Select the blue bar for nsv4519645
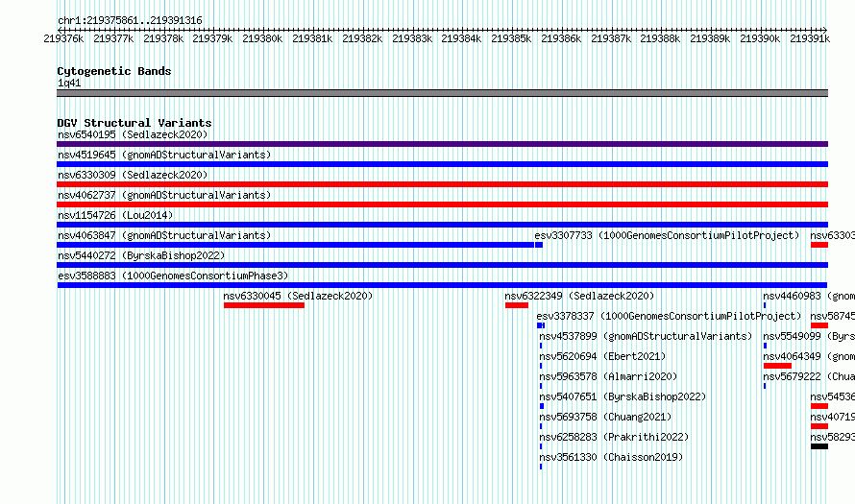855x504 pixels. tap(442, 164)
